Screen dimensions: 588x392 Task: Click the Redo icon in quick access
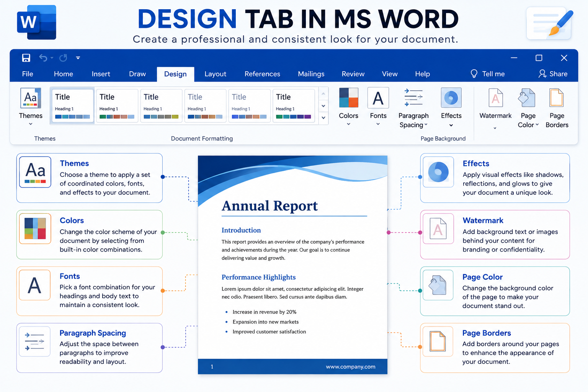pyautogui.click(x=63, y=58)
